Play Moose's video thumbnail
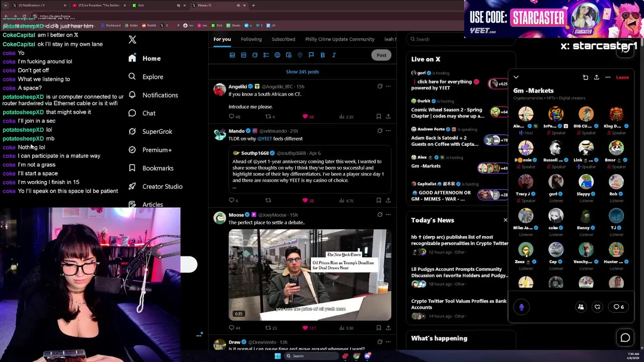The image size is (644, 362). click(310, 275)
